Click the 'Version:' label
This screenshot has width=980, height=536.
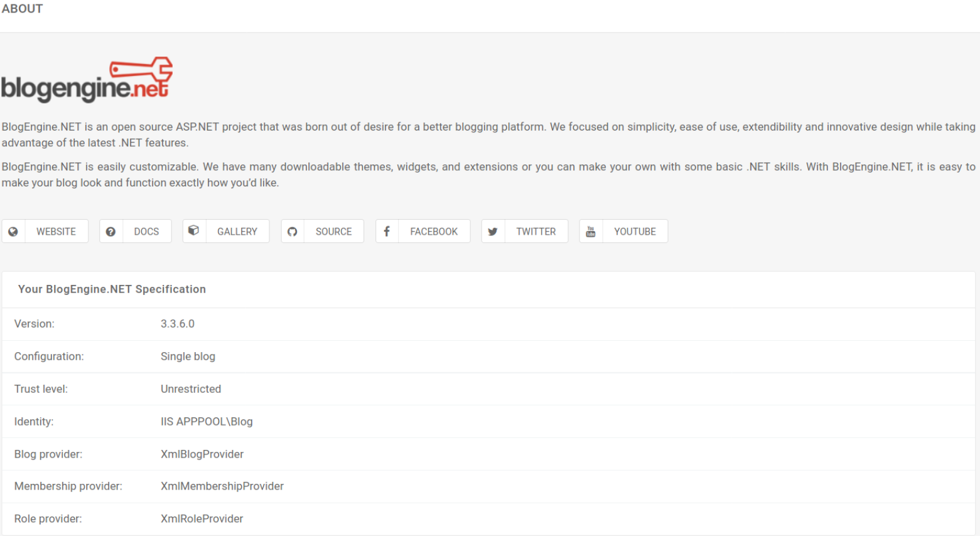35,324
